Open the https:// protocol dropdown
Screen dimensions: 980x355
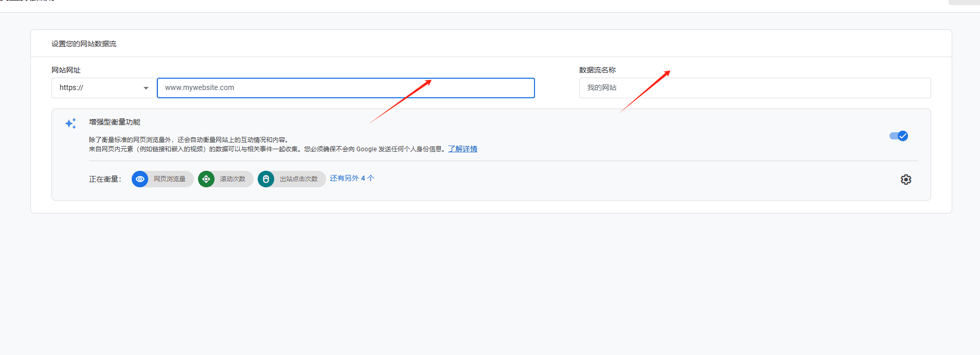coord(103,88)
